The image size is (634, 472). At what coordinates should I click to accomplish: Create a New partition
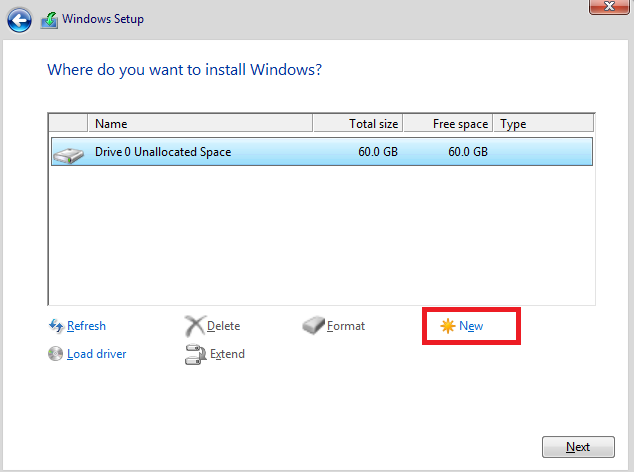471,326
